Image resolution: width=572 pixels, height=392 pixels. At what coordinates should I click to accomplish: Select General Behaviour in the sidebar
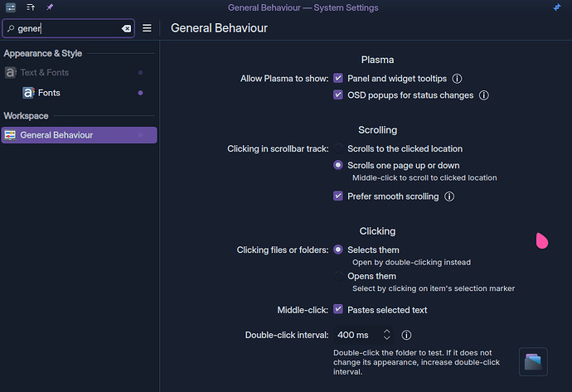pos(56,135)
